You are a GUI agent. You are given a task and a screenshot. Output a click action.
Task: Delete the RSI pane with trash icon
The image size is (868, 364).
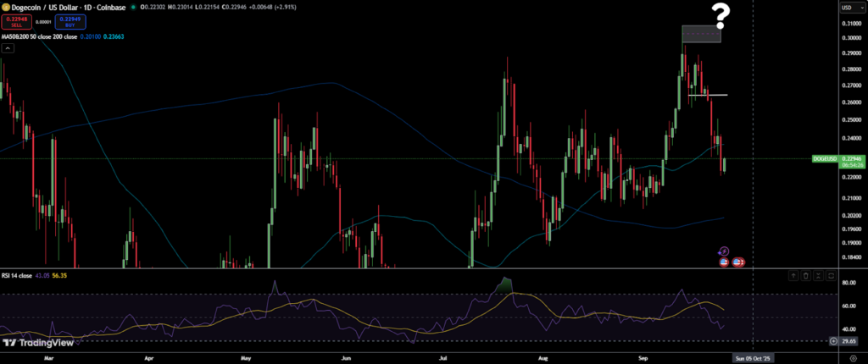806,275
